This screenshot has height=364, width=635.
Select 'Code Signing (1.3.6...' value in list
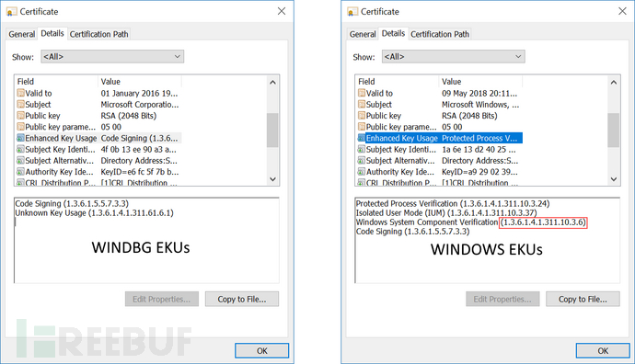139,138
